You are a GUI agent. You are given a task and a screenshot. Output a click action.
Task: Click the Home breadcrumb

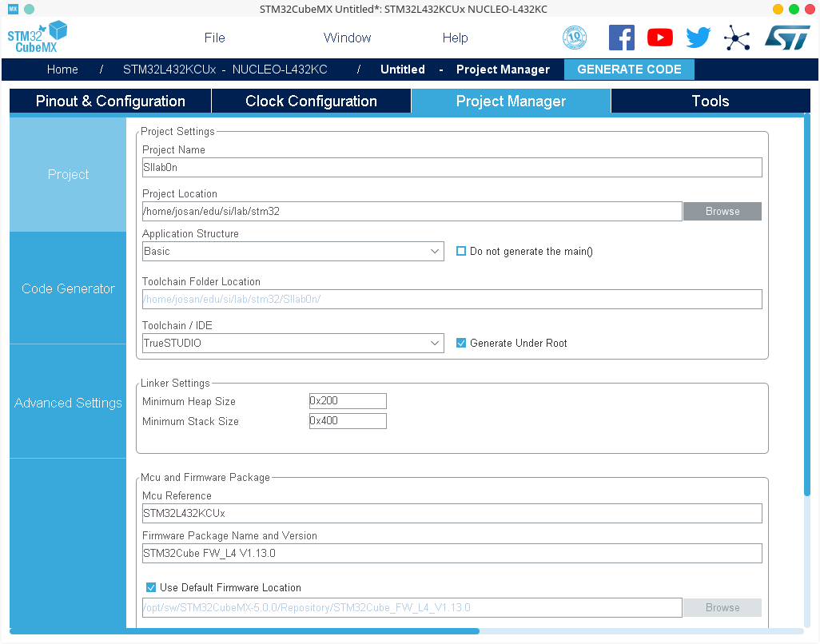(x=62, y=70)
